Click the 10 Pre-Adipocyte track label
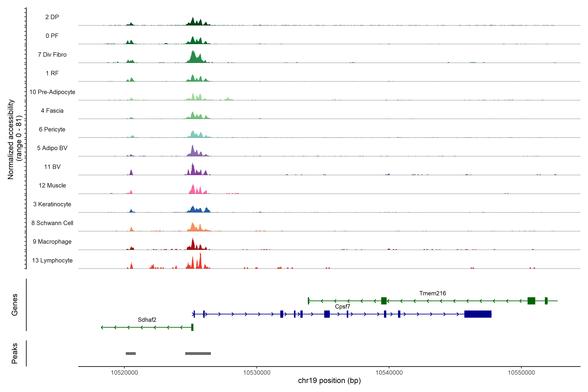The image size is (588, 392). pos(52,92)
